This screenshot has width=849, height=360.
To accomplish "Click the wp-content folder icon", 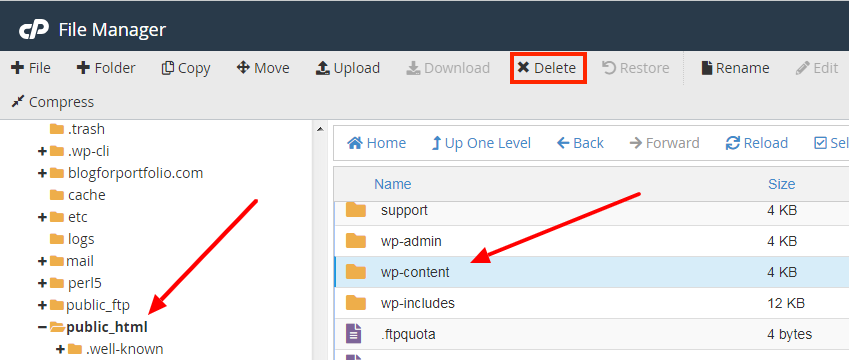I will (x=356, y=271).
